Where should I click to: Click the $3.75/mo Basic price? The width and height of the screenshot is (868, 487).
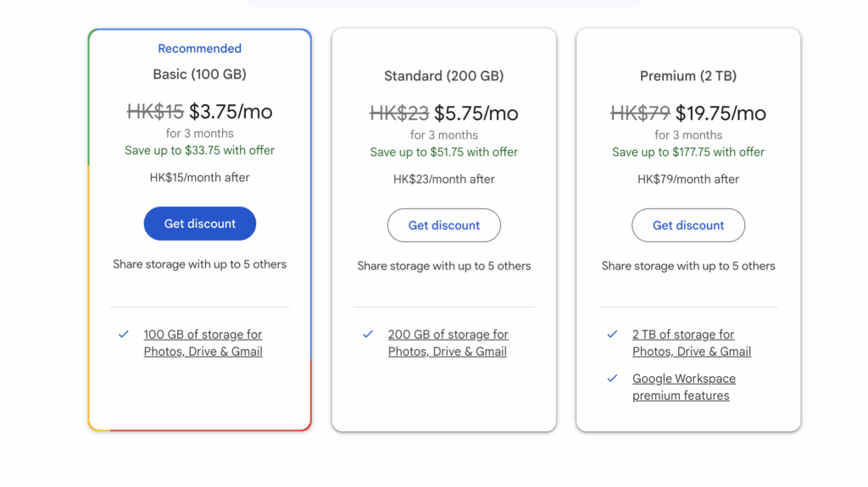pyautogui.click(x=231, y=112)
